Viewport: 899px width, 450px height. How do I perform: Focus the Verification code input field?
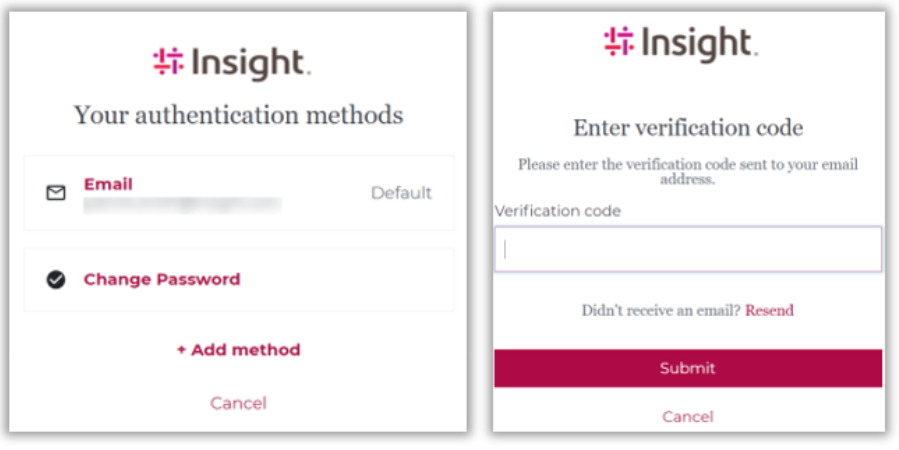(x=688, y=250)
